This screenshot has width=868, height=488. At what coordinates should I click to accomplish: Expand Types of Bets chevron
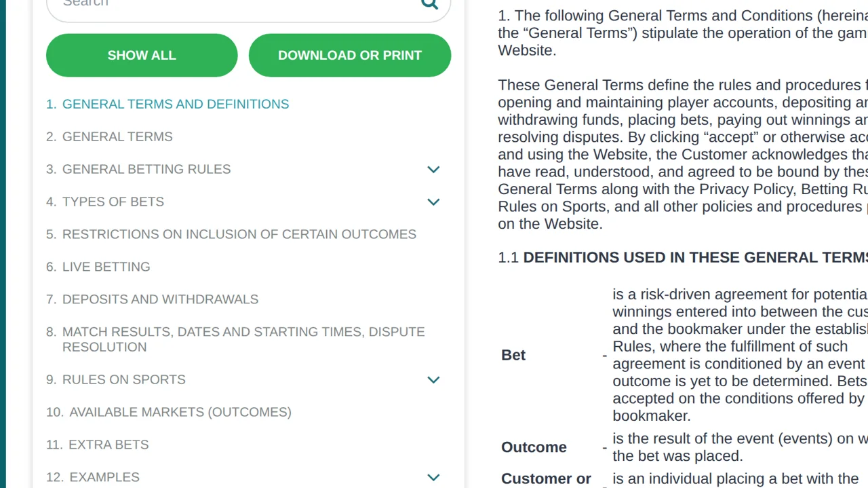pyautogui.click(x=433, y=202)
